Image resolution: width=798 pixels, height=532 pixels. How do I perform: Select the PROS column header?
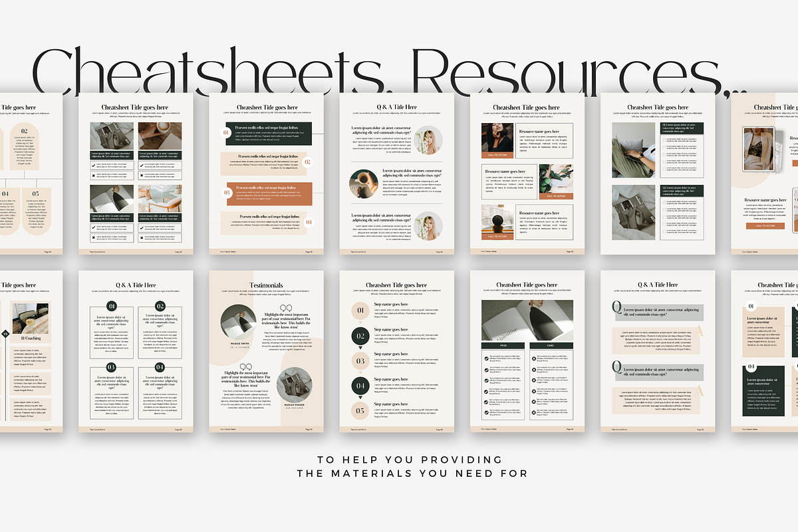[503, 345]
